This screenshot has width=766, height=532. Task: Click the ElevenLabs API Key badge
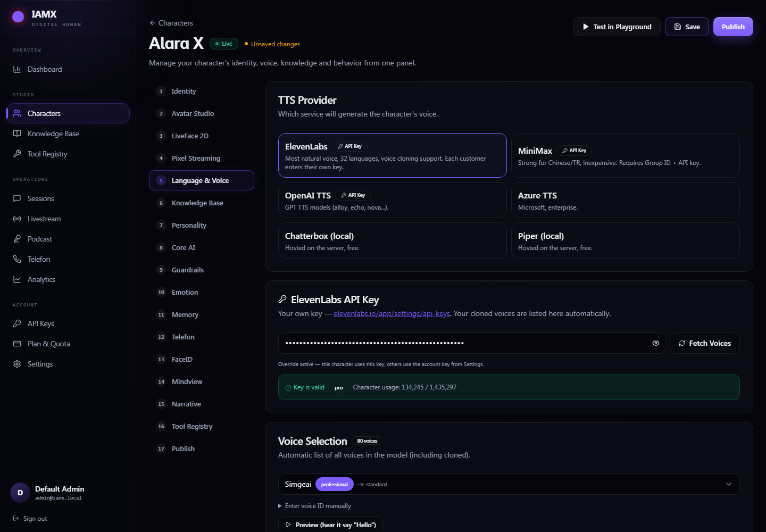coord(350,146)
